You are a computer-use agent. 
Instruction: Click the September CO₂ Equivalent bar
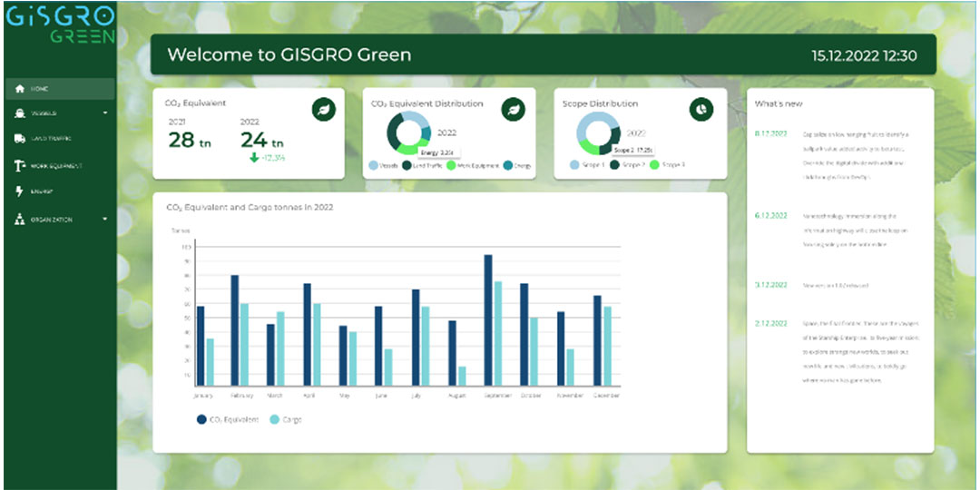(489, 320)
